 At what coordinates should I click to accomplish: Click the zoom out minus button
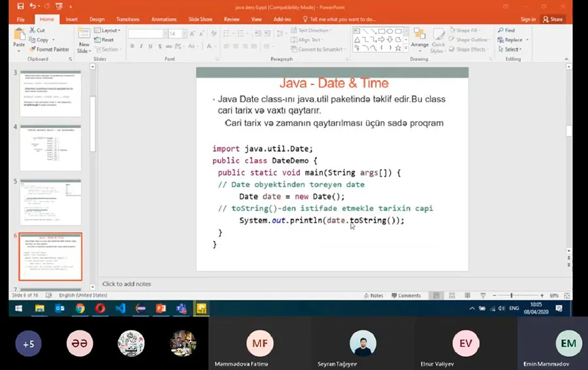pyautogui.click(x=495, y=296)
